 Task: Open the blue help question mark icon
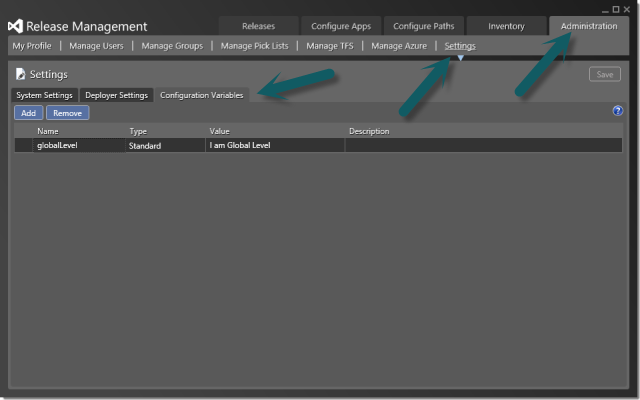(x=618, y=111)
